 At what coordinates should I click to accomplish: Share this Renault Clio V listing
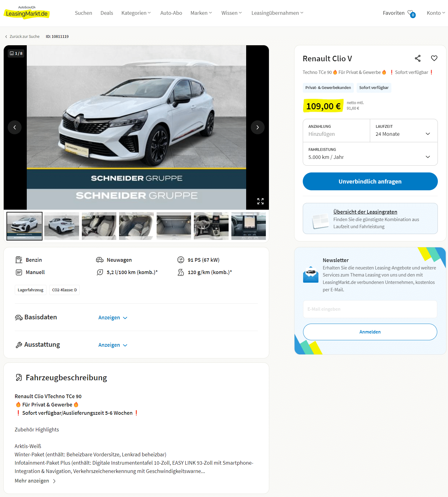418,59
